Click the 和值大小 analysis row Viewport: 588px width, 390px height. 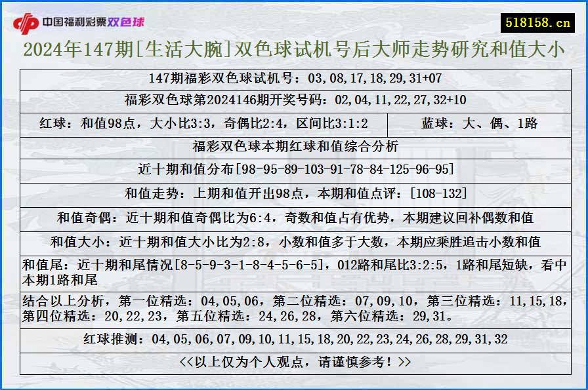pyautogui.click(x=293, y=238)
